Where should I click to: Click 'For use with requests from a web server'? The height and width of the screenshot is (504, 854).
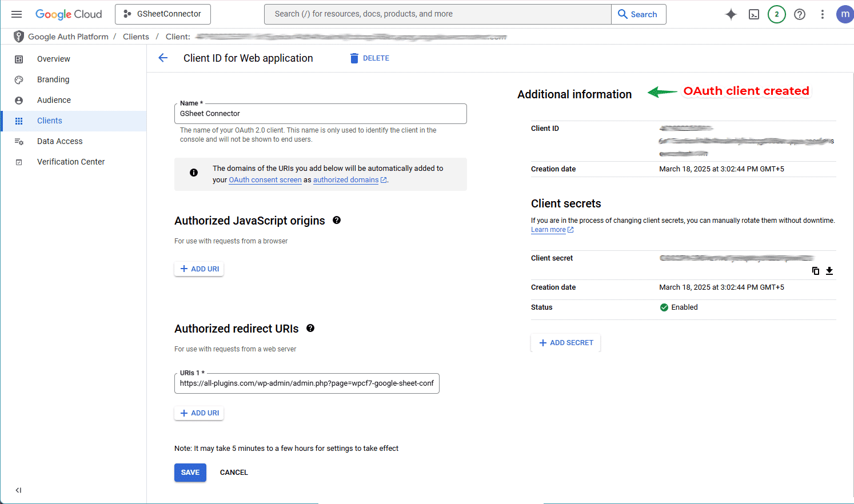pos(236,349)
